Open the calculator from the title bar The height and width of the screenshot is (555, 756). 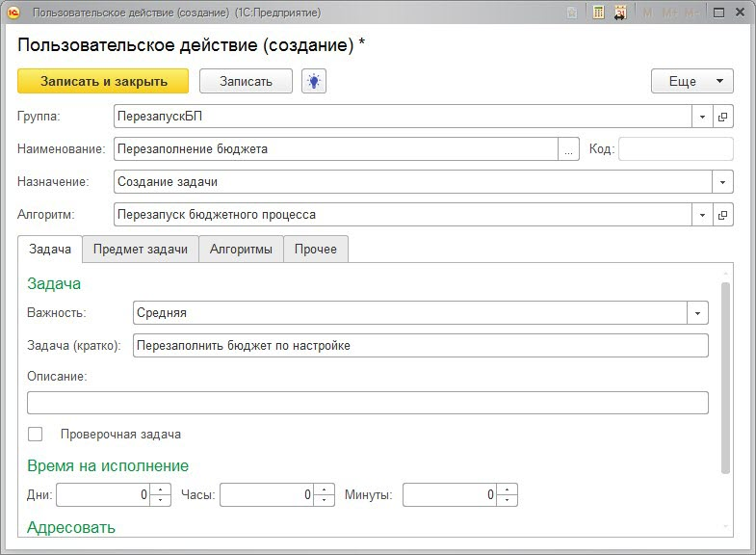tap(598, 13)
